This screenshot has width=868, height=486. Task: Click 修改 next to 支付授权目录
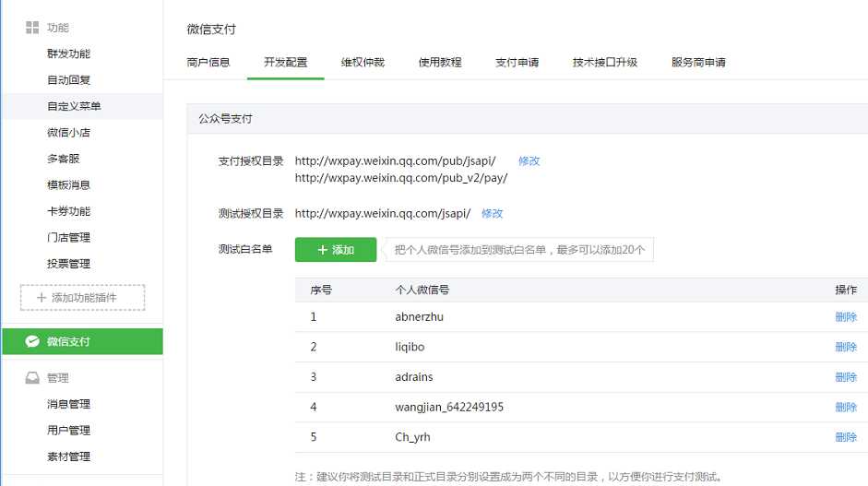click(x=529, y=161)
